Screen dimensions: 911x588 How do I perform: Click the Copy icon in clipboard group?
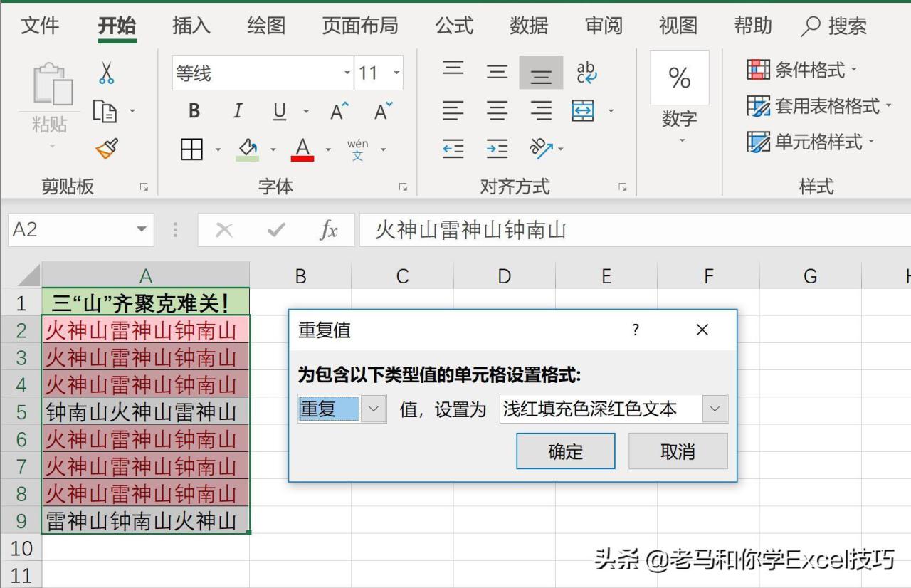click(105, 111)
